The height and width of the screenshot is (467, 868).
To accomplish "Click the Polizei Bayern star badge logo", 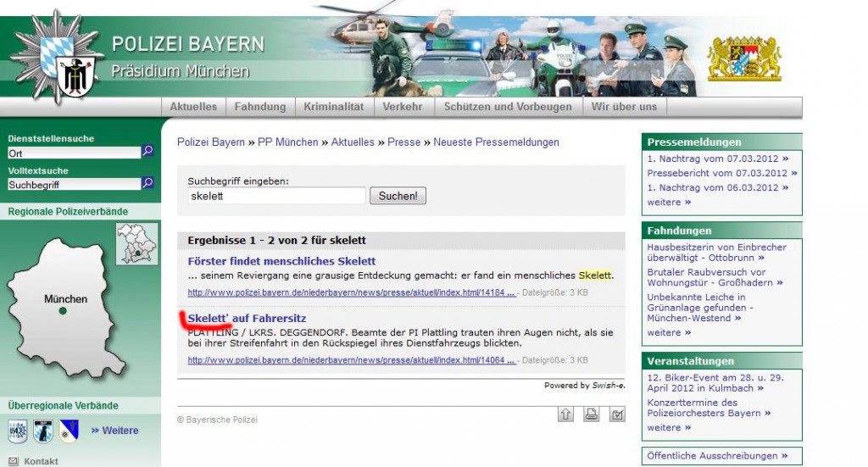I will [x=58, y=59].
